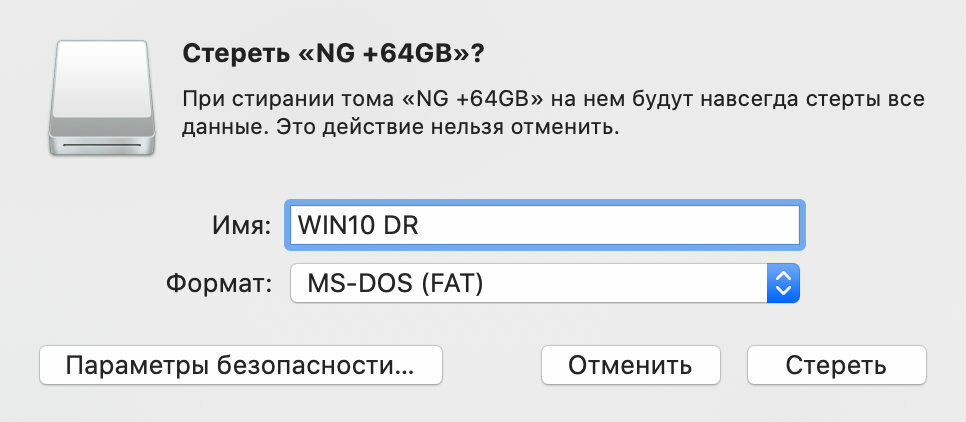Cancel with the Отменить button
This screenshot has height=422, width=966.
[630, 365]
